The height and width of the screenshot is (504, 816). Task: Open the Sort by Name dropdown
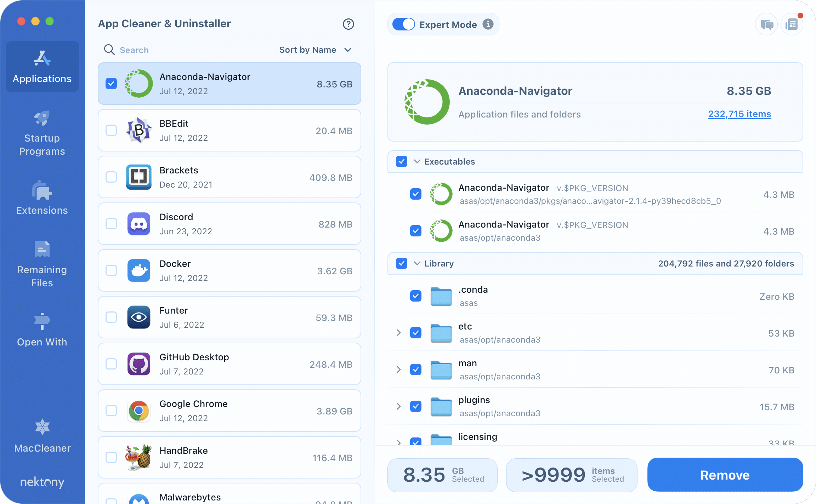click(315, 50)
